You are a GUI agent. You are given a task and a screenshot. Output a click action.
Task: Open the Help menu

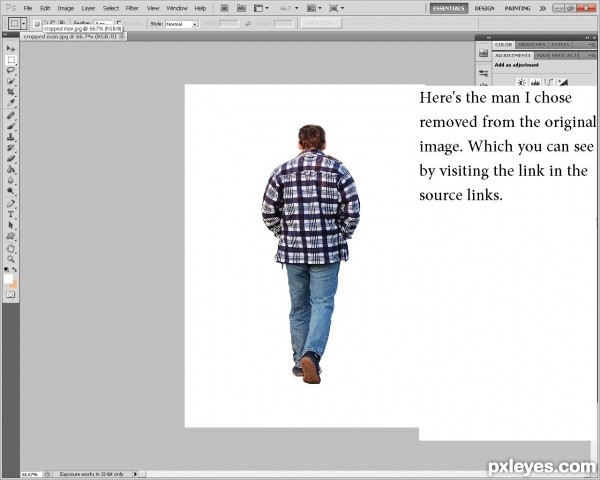[200, 8]
